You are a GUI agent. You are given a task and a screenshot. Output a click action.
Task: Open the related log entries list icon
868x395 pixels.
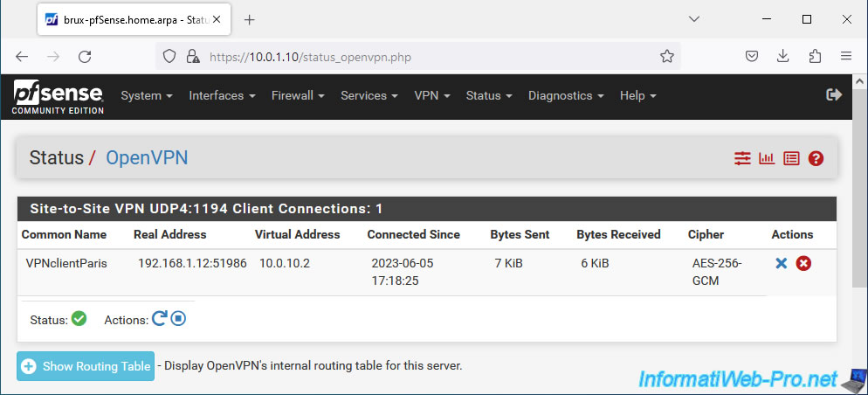tap(791, 158)
